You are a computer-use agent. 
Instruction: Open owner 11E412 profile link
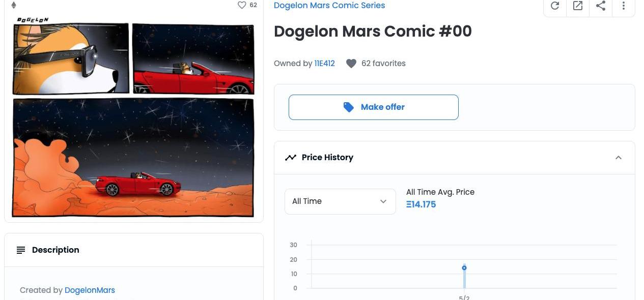(325, 64)
